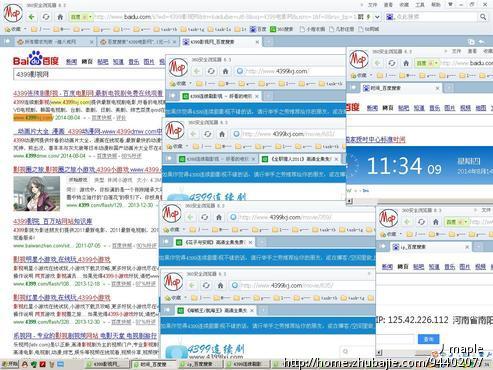The height and width of the screenshot is (370, 493).
Task: Close the 4399影视网_百度搜索 tab
Action: [x=257, y=42]
